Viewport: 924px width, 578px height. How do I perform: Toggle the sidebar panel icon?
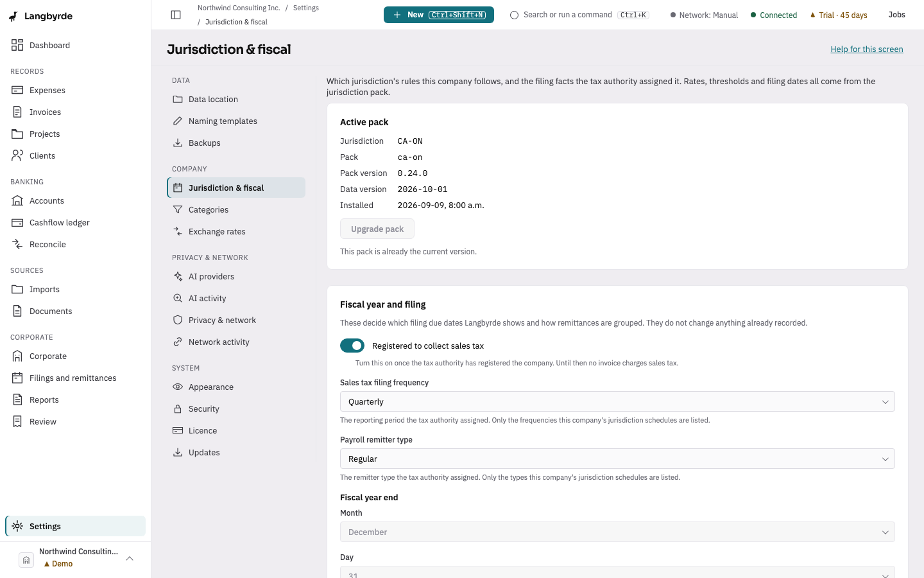point(176,15)
